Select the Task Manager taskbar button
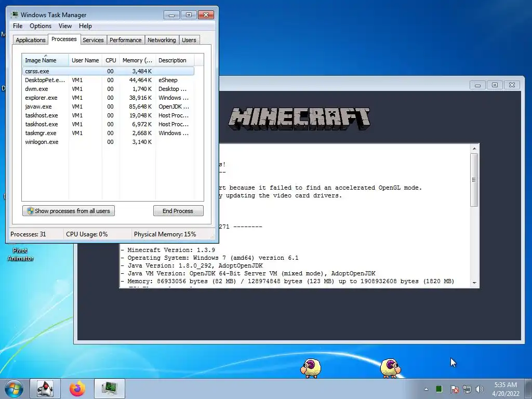Viewport: 532px width, 399px height. tap(110, 389)
